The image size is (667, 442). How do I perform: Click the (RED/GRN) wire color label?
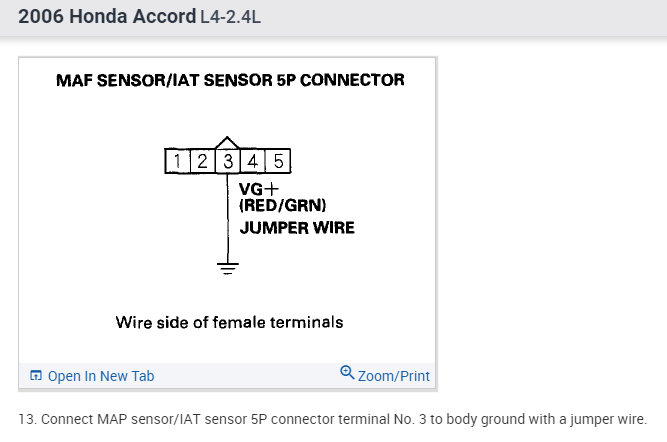pos(283,205)
